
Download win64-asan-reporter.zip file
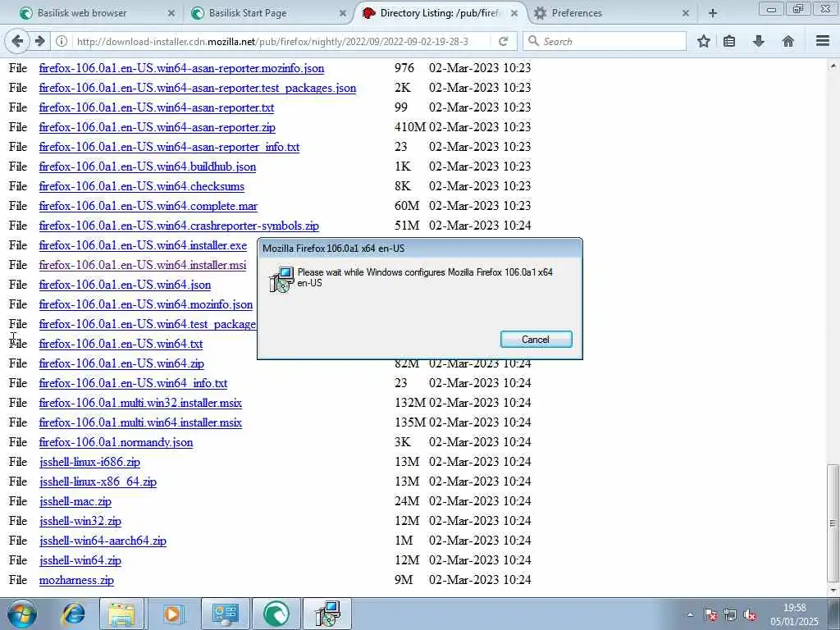coord(157,127)
